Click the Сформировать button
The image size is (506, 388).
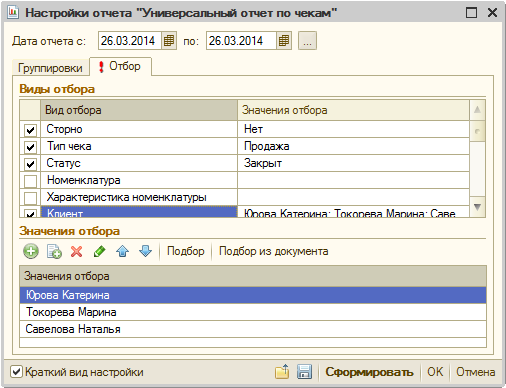click(369, 372)
